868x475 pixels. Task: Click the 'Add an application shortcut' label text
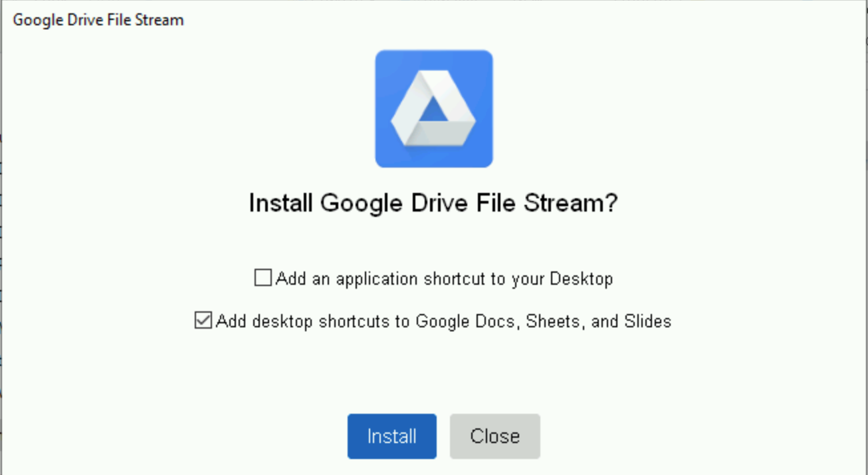[444, 278]
